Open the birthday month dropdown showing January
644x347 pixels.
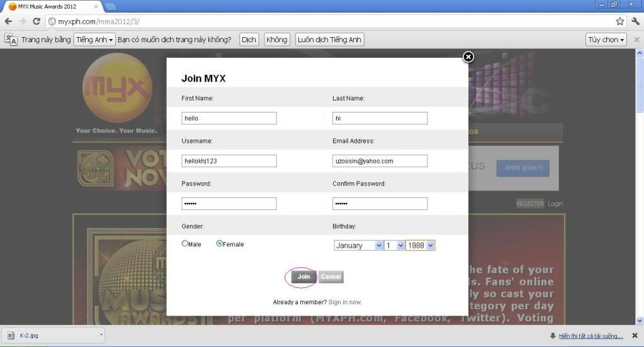click(x=359, y=245)
